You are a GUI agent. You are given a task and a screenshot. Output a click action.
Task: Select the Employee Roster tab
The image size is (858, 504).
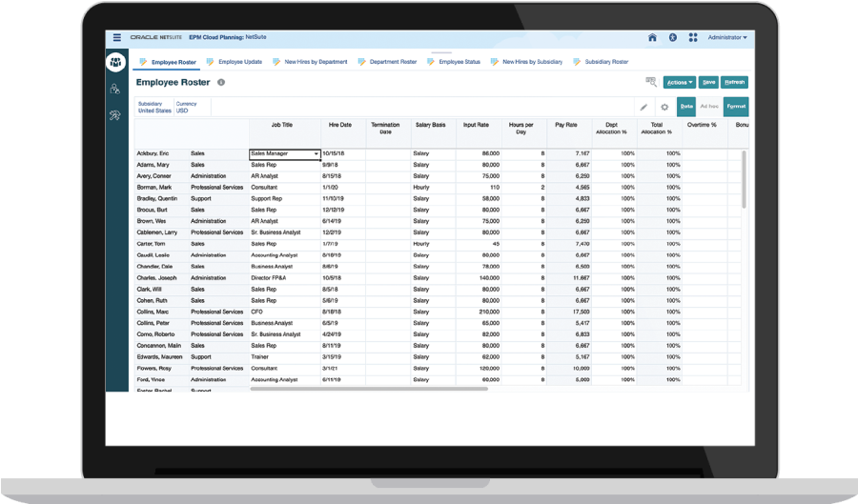174,62
